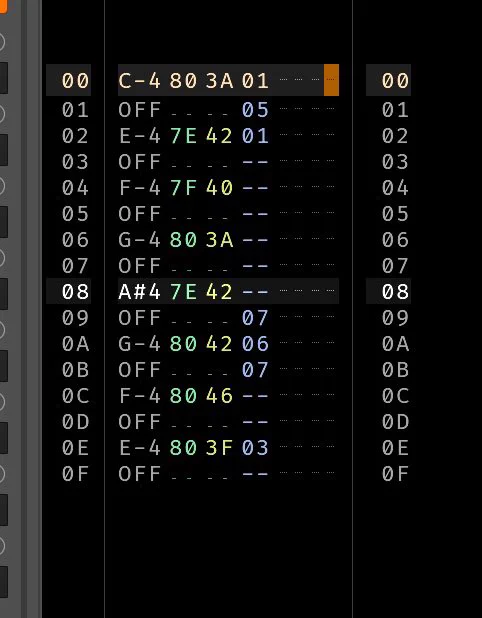Click the 42 panning value in row 08
This screenshot has height=618, width=482.
[220, 292]
